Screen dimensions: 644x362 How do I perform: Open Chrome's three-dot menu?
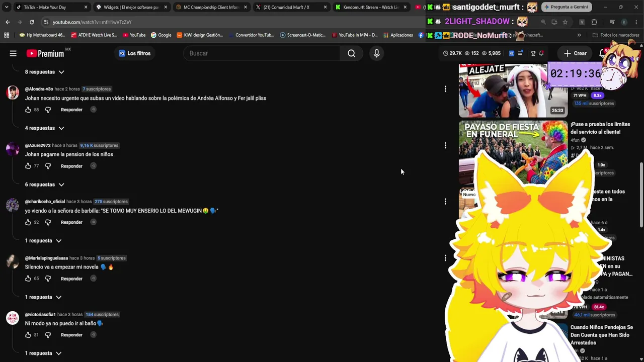click(636, 22)
